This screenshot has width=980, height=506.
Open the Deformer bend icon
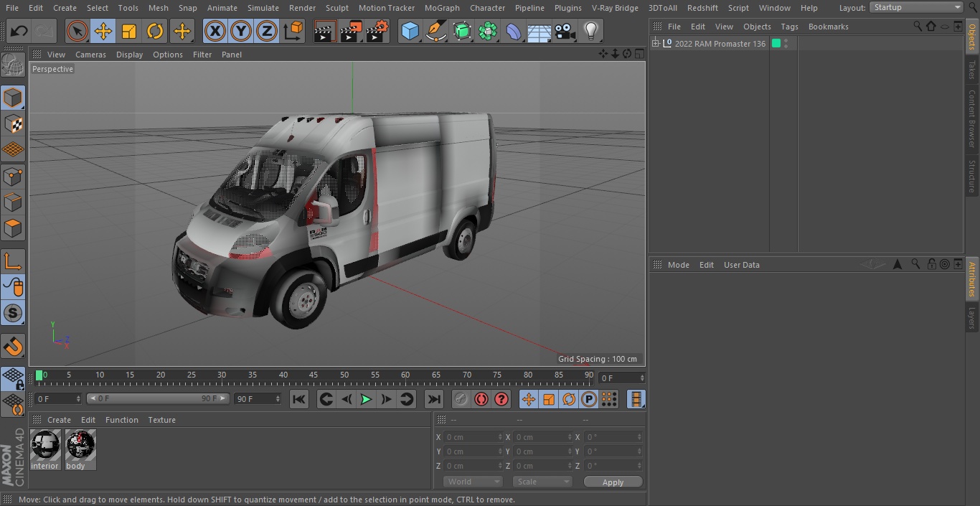514,31
